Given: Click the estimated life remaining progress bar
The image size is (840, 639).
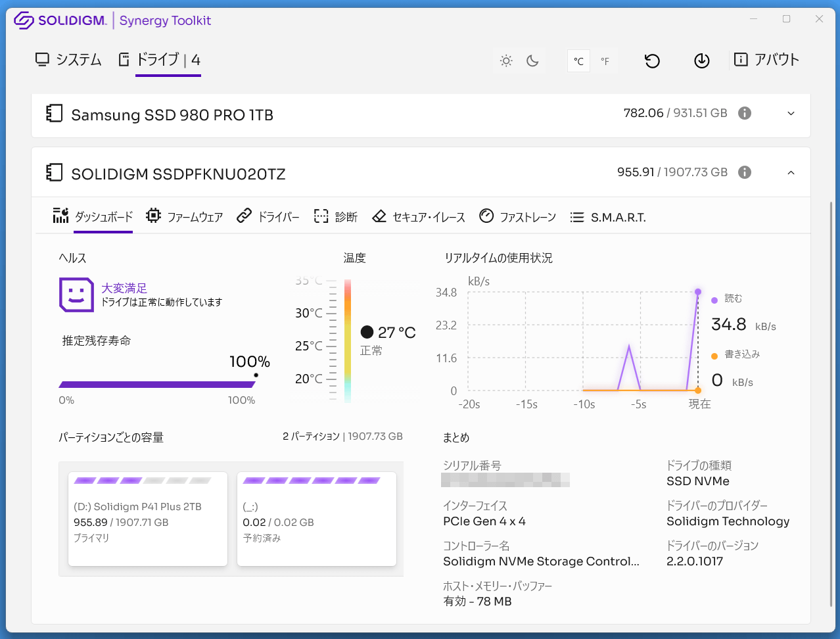Looking at the screenshot, I should pyautogui.click(x=157, y=385).
